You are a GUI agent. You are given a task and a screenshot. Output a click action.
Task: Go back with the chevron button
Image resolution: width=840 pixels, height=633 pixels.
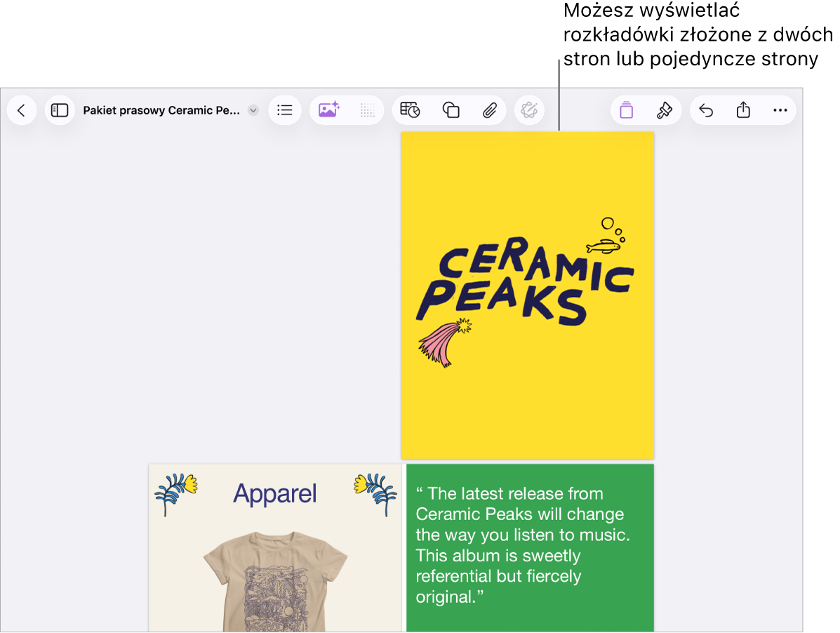tap(22, 110)
